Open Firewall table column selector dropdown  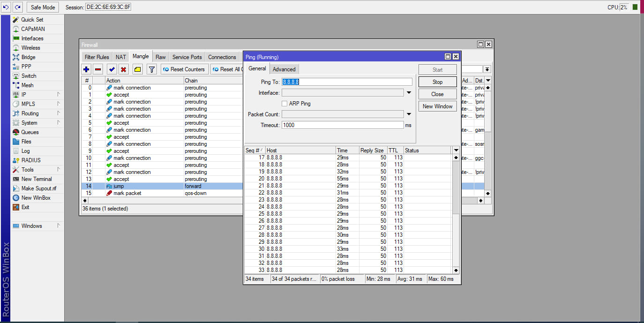tap(488, 81)
